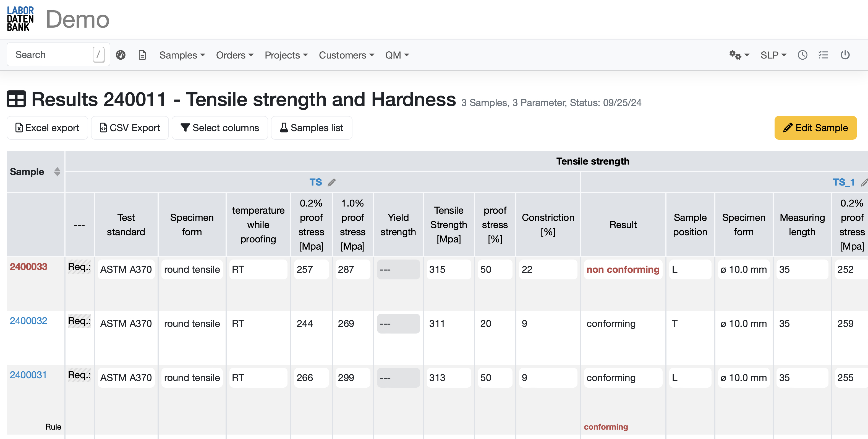Open the SLP user dropdown
Image resolution: width=868 pixels, height=439 pixels.
click(x=773, y=55)
